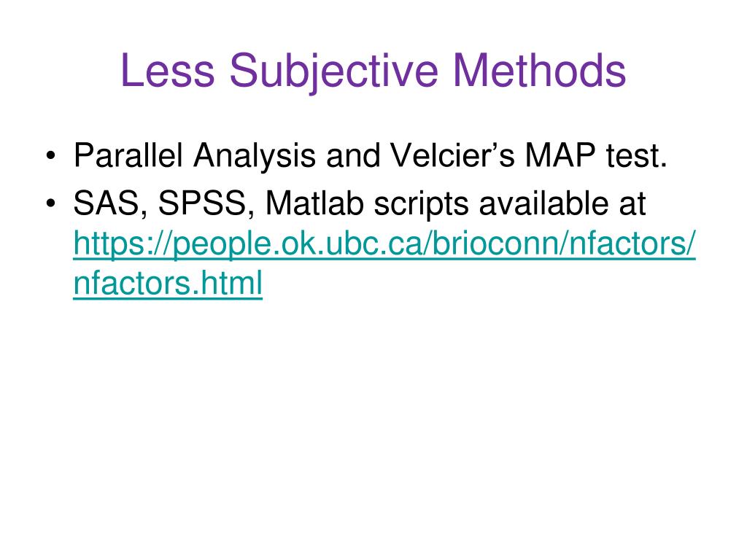Click the word 'Subjective' in the title
Screen dimensions: 747x560
[333, 71]
